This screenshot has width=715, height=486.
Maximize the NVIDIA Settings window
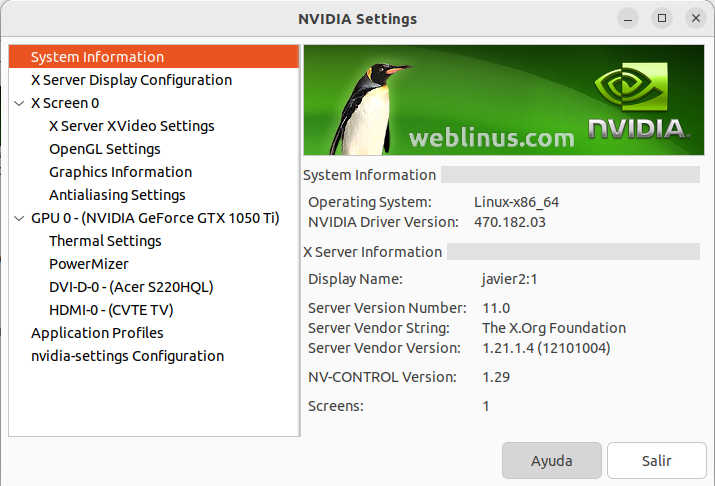[x=662, y=19]
